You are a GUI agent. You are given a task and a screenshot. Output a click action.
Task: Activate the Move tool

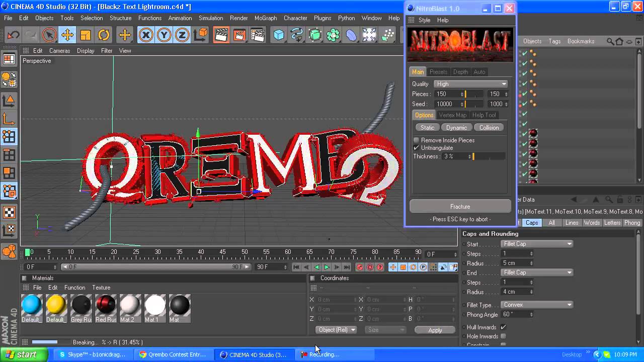(67, 35)
